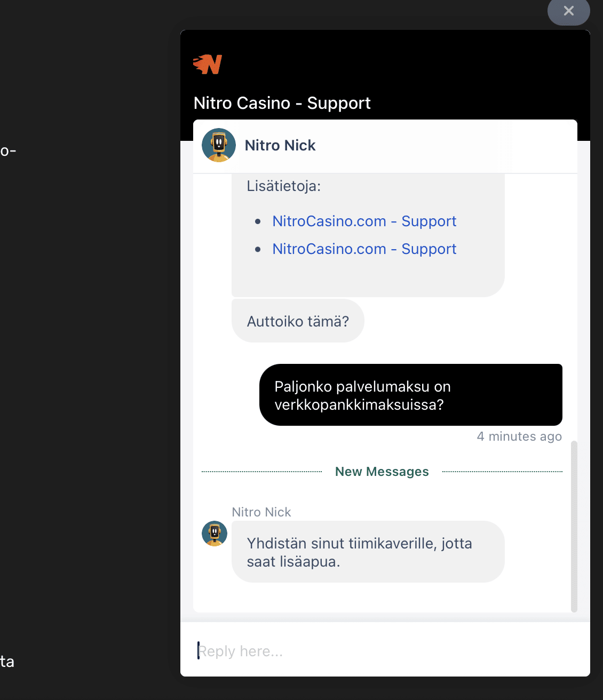Click the close icon in the top-right corner
This screenshot has width=603, height=700.
point(568,11)
